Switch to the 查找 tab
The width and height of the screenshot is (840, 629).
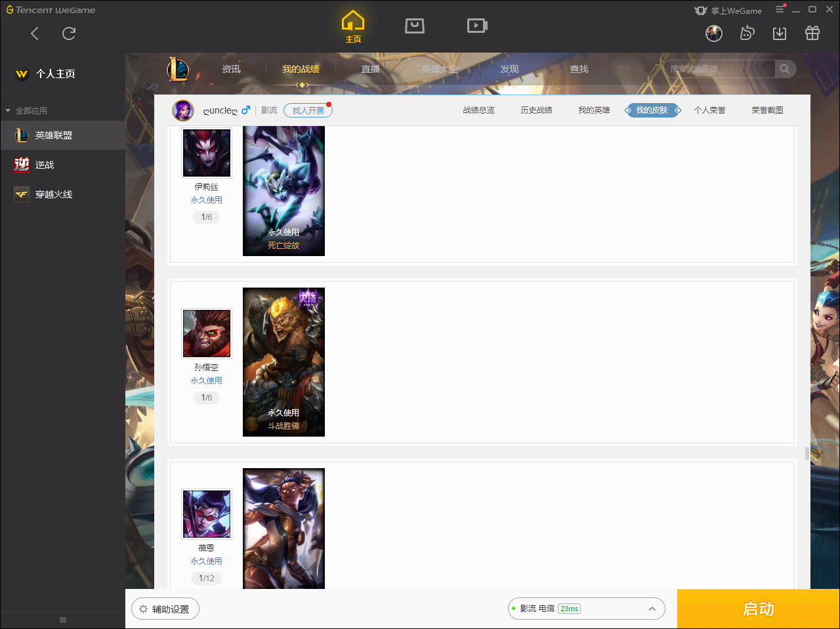click(x=579, y=69)
